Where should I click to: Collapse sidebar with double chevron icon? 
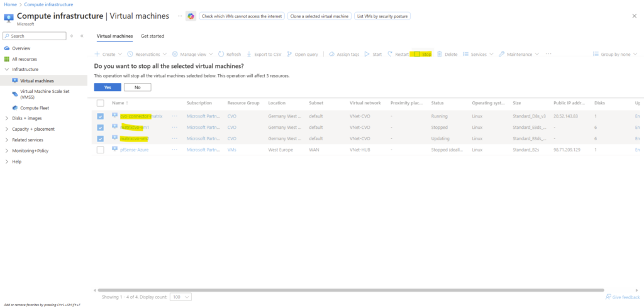pyautogui.click(x=82, y=36)
